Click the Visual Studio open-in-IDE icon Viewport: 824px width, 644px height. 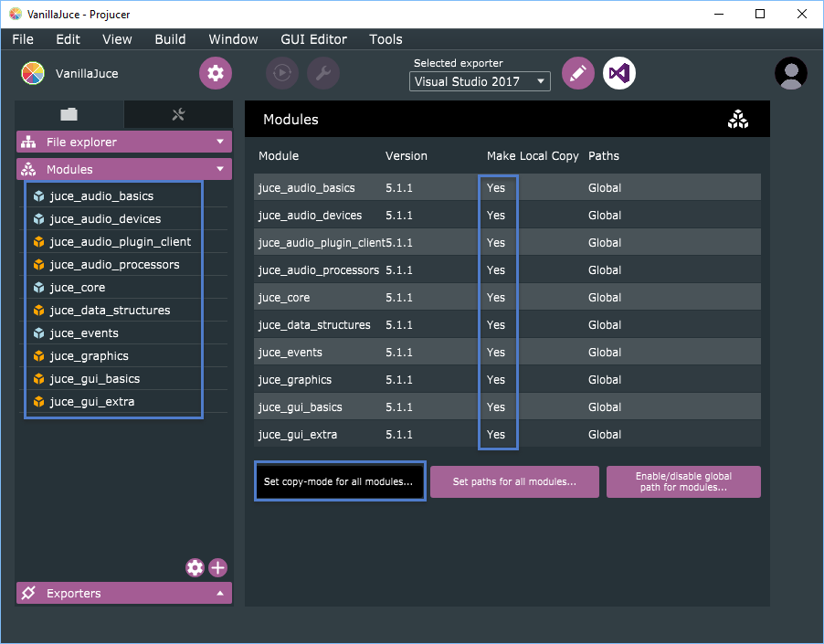click(619, 73)
